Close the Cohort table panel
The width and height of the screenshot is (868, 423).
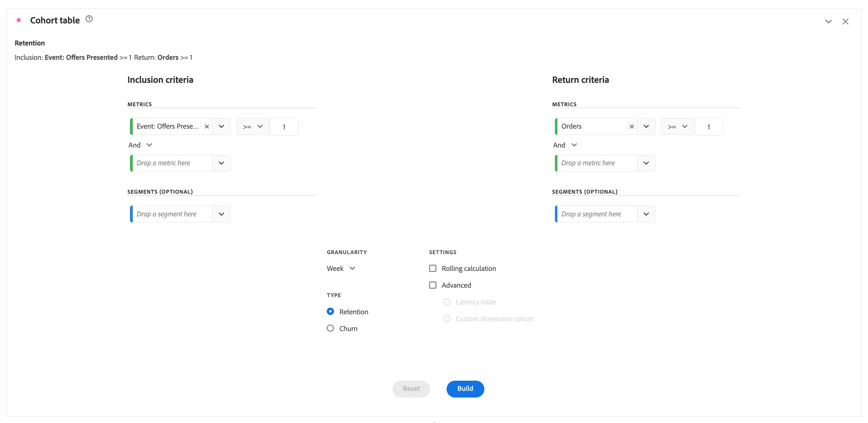845,22
